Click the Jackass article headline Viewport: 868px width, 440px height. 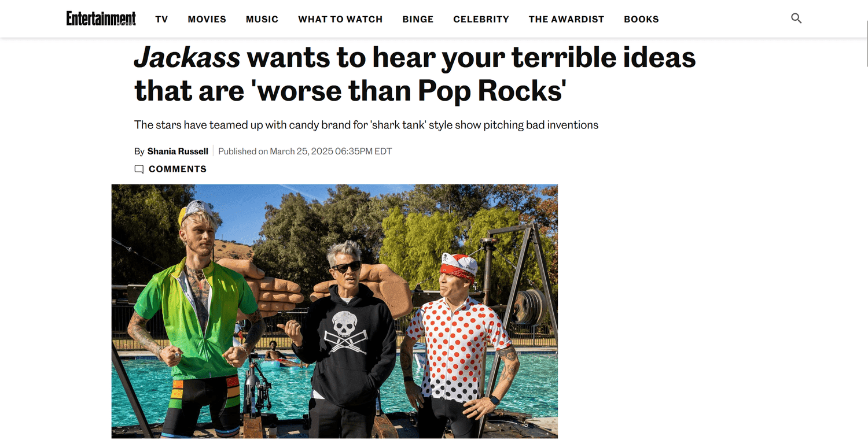[415, 74]
